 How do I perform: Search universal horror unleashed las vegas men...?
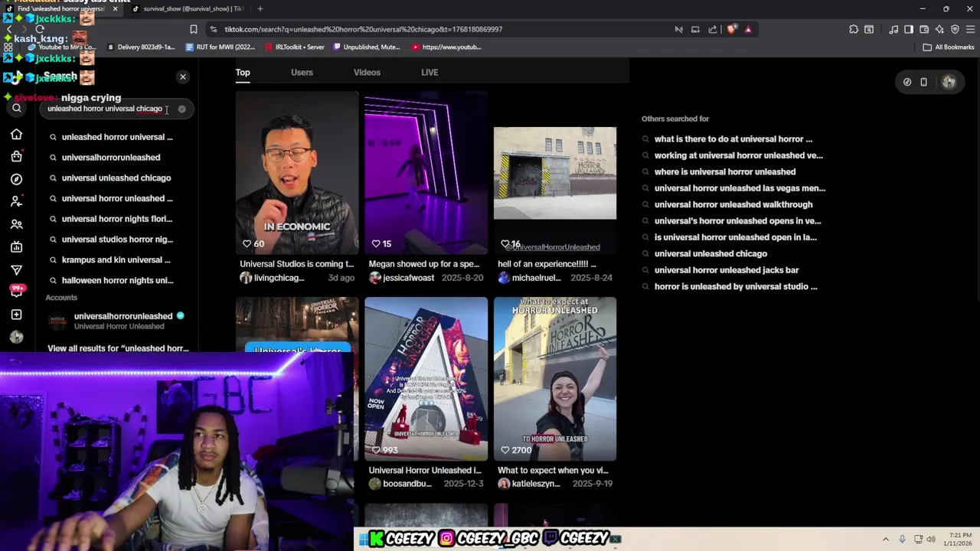(740, 188)
